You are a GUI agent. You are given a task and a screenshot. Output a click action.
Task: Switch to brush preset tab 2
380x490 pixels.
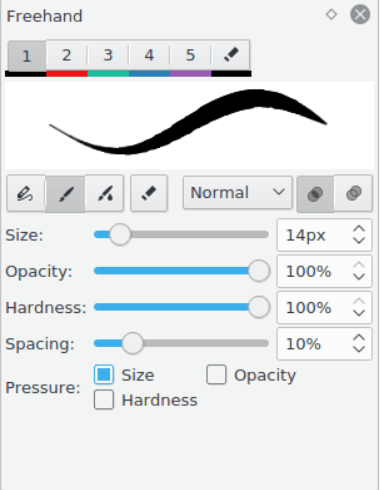click(67, 55)
